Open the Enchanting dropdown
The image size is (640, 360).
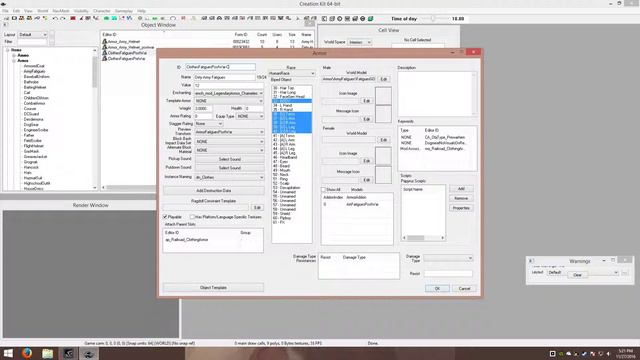[x=229, y=93]
